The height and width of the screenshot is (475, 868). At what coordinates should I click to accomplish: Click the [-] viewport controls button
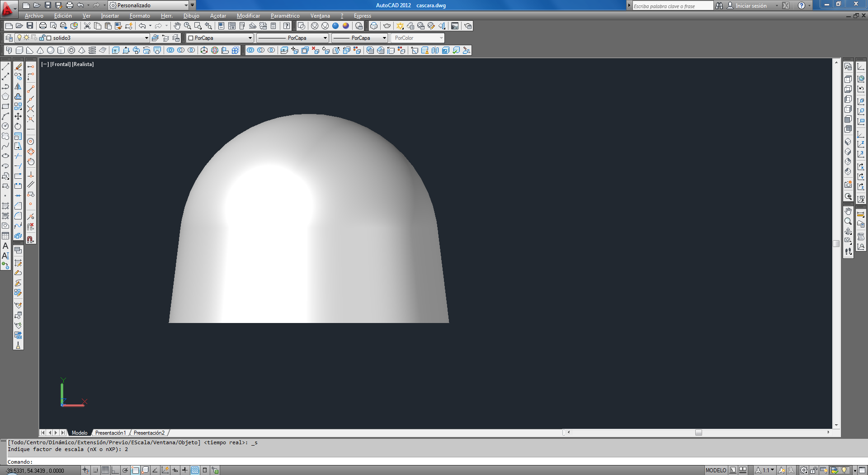tap(45, 64)
